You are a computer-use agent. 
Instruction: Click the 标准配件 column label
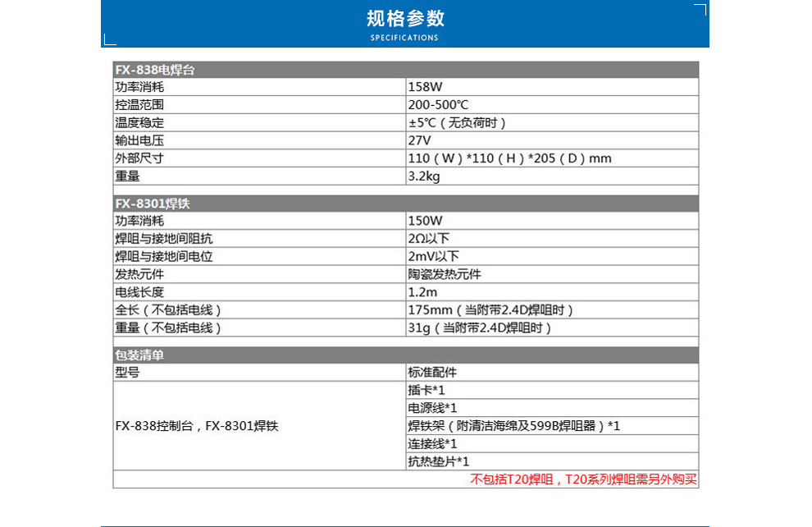click(432, 372)
